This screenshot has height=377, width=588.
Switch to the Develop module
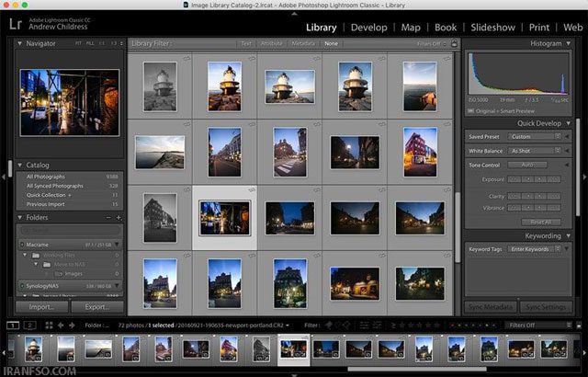click(x=369, y=28)
